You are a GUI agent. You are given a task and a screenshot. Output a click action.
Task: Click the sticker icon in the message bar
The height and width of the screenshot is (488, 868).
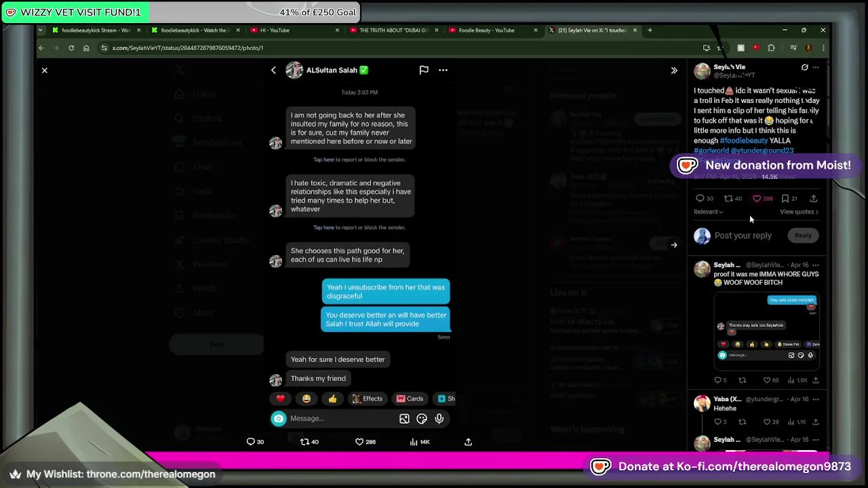click(x=422, y=419)
